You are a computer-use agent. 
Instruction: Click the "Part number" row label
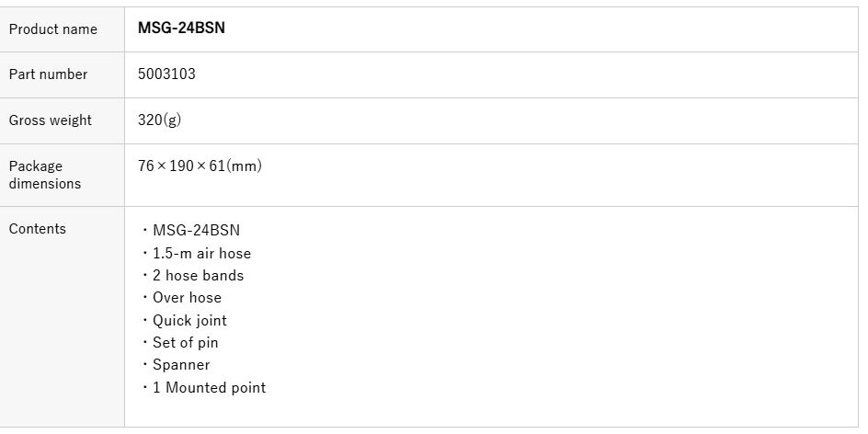(48, 74)
